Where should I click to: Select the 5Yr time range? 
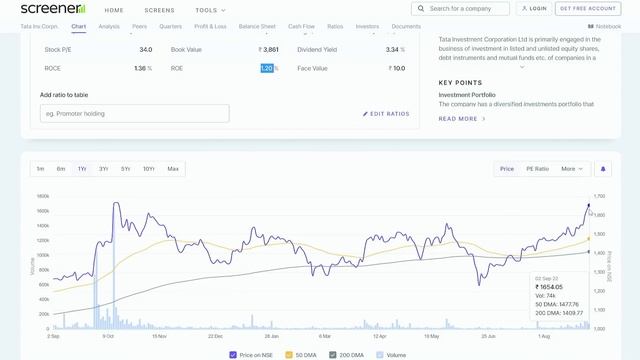click(x=125, y=169)
